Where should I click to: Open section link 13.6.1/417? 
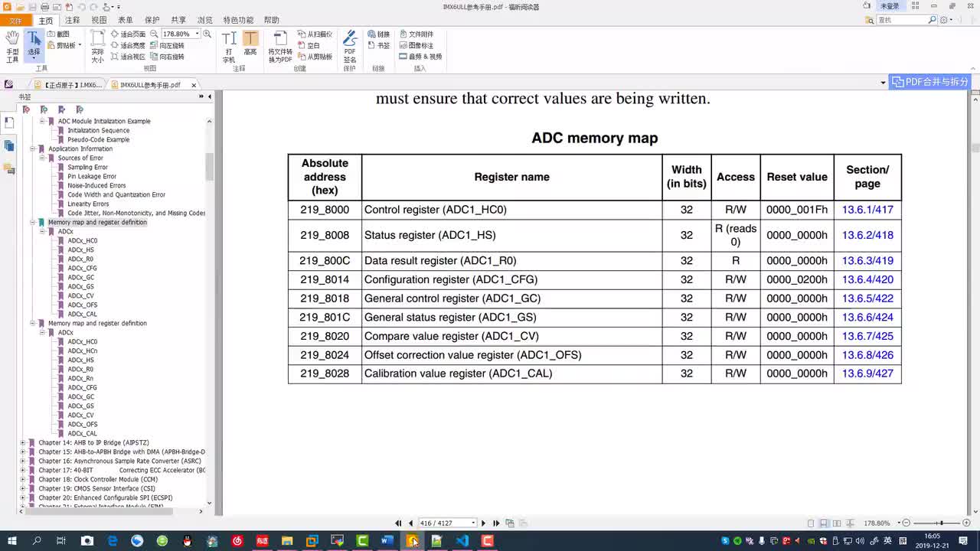pyautogui.click(x=867, y=210)
